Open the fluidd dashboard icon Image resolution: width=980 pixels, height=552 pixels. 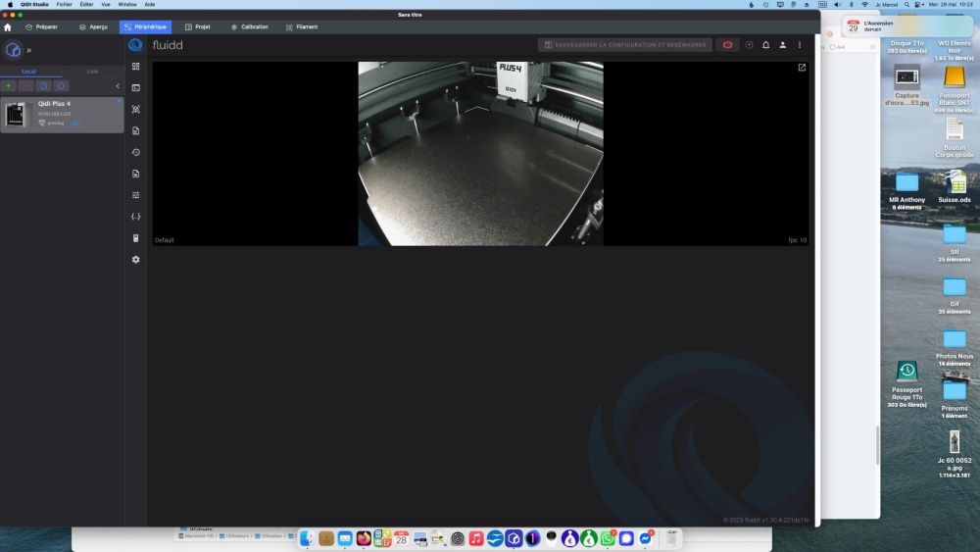[x=135, y=67]
